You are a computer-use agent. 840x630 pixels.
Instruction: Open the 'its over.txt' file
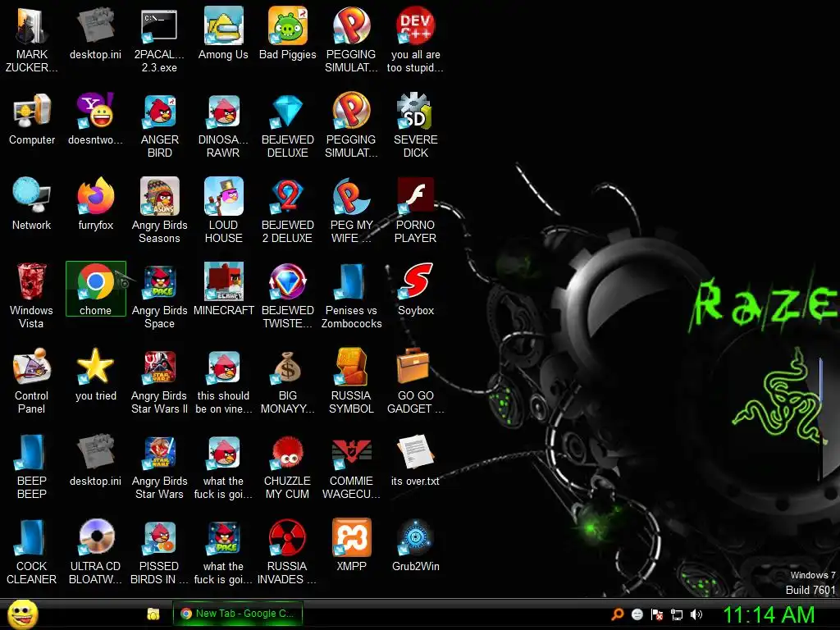pos(415,459)
